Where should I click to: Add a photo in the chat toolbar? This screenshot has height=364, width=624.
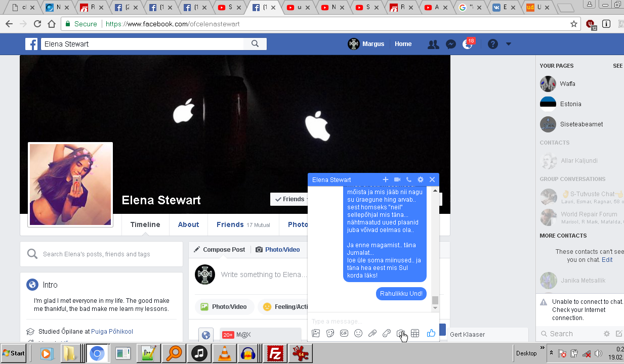pos(316,333)
